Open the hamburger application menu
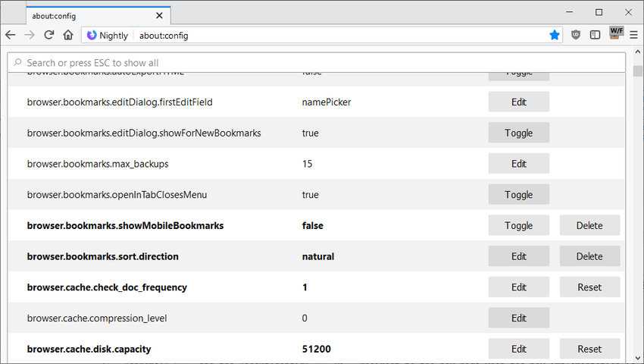This screenshot has height=364, width=644. pos(634,35)
